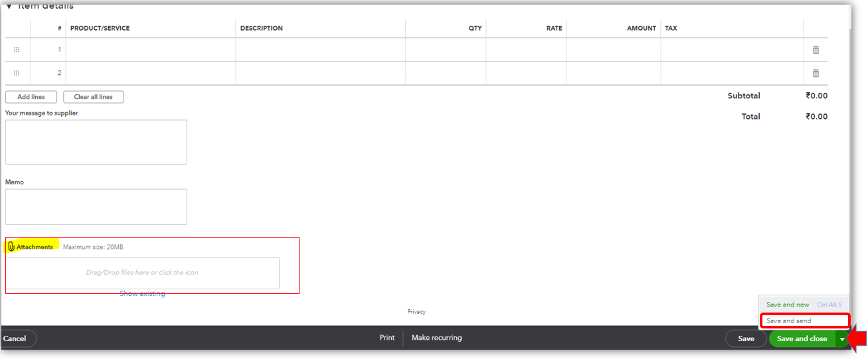Viewport: 868px width, 359px height.
Task: Click the Amount cell in row 2
Action: point(614,73)
